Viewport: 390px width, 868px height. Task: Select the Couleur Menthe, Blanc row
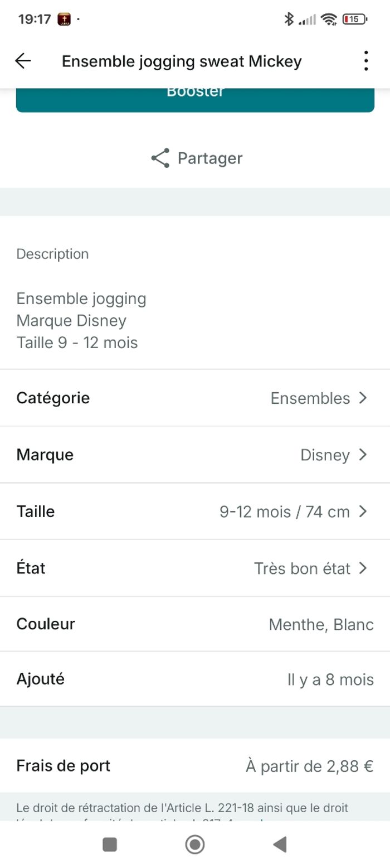[195, 624]
